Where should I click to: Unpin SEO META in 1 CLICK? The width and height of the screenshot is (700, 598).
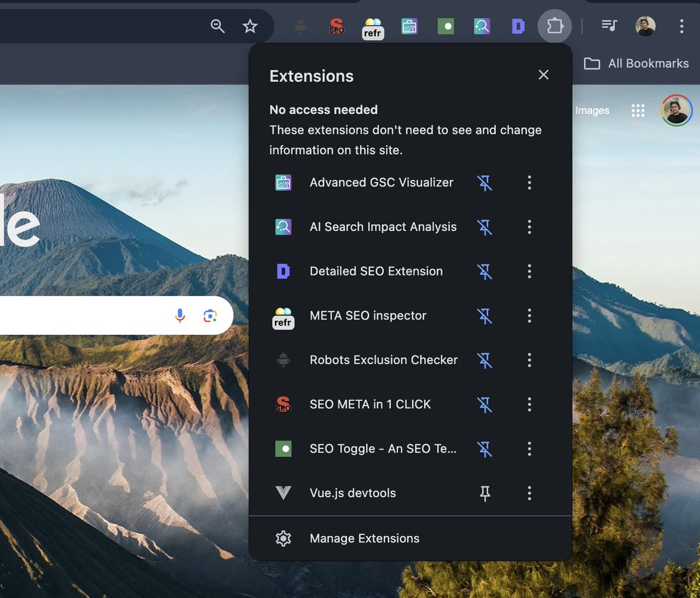(485, 404)
